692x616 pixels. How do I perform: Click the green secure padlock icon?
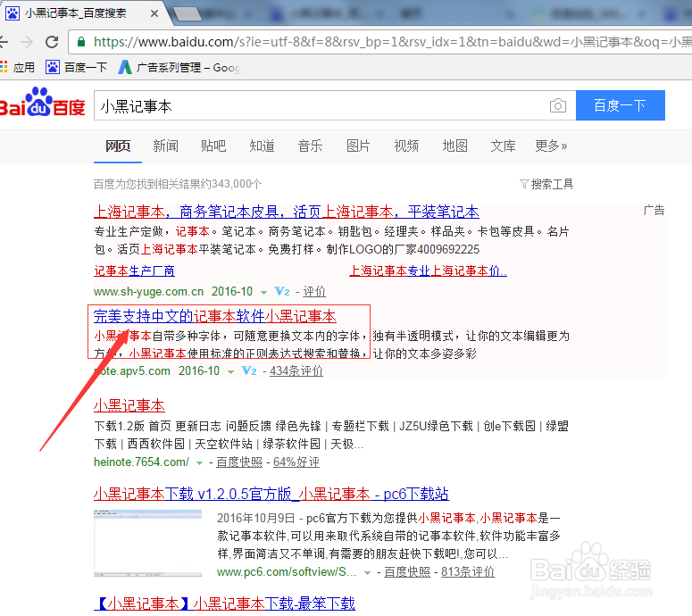[80, 42]
